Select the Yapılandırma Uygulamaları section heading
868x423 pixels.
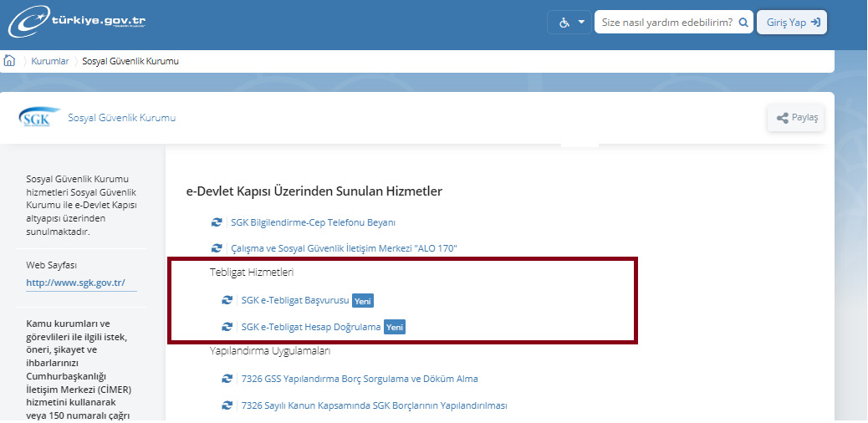(270, 350)
